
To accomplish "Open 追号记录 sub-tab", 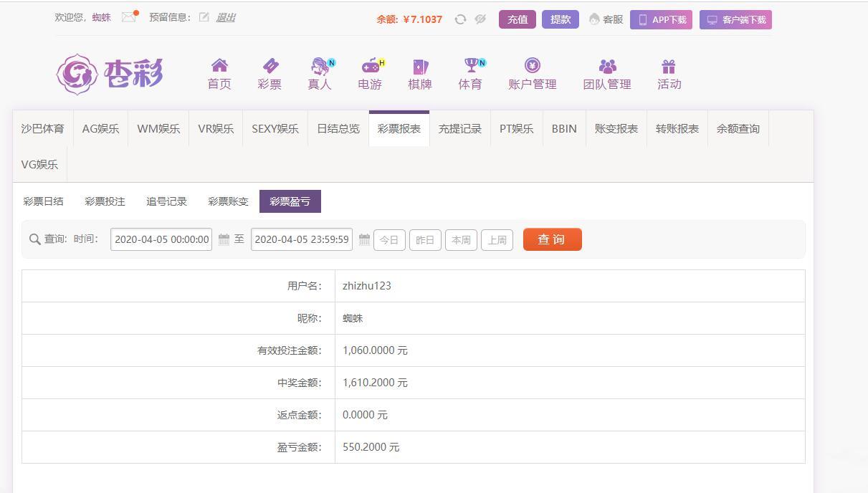I will 167,201.
